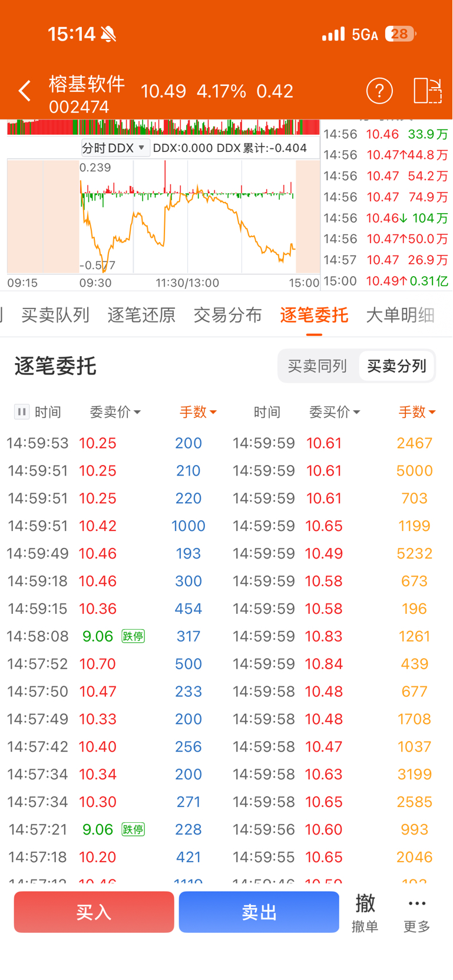Viewport: 453px width, 980px height.
Task: Tap the landscape screen rotate icon
Action: tap(428, 91)
